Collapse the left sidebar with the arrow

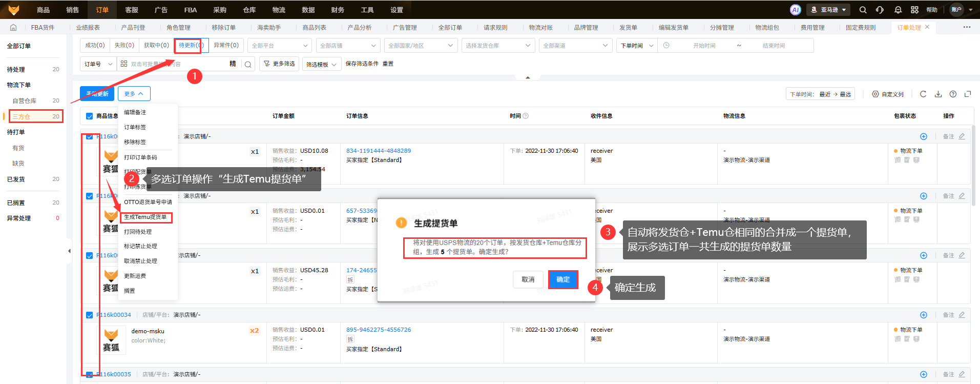[x=69, y=251]
